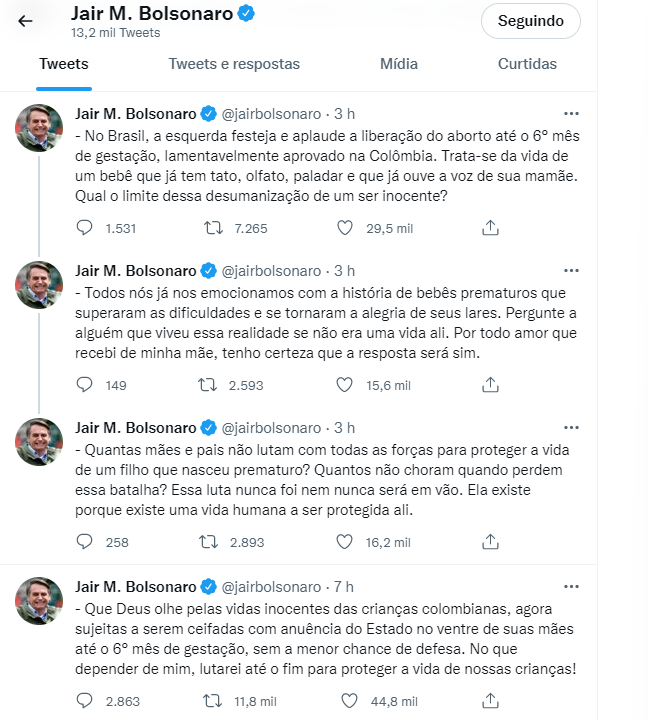Open more options menu on first tweet
This screenshot has height=720, width=648.
point(571,113)
